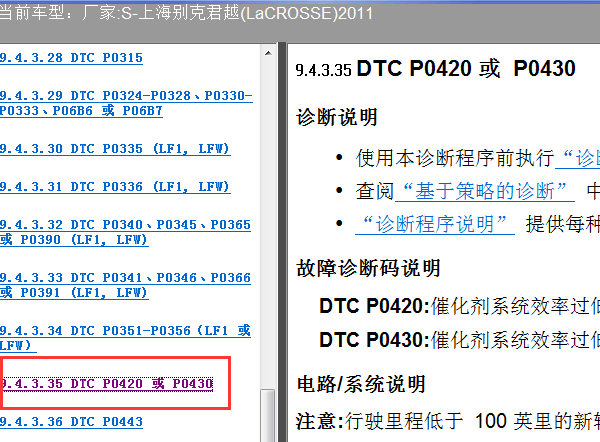This screenshot has width=600, height=442.
Task: Open 9.4.3.31 DTC P0336 (LF1, LFW) link
Action: coord(115,187)
